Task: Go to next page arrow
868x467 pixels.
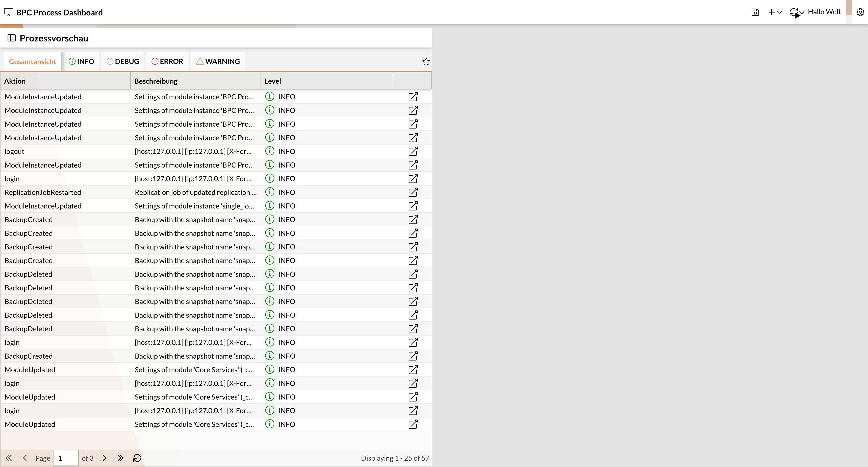Action: coord(105,458)
